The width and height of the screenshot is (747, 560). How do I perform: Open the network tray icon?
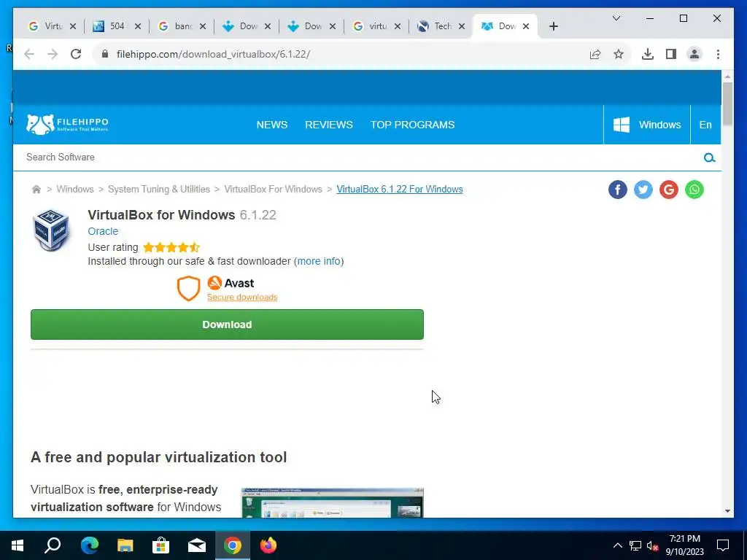635,545
